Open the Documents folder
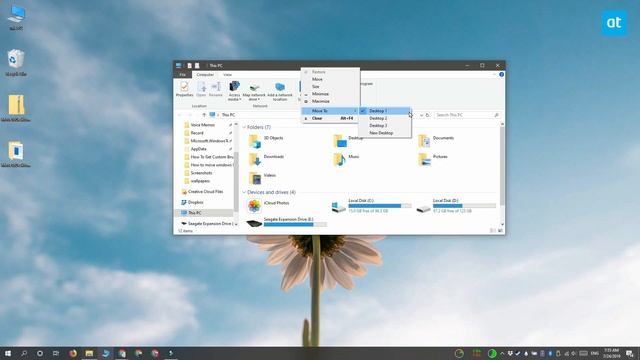 436,141
